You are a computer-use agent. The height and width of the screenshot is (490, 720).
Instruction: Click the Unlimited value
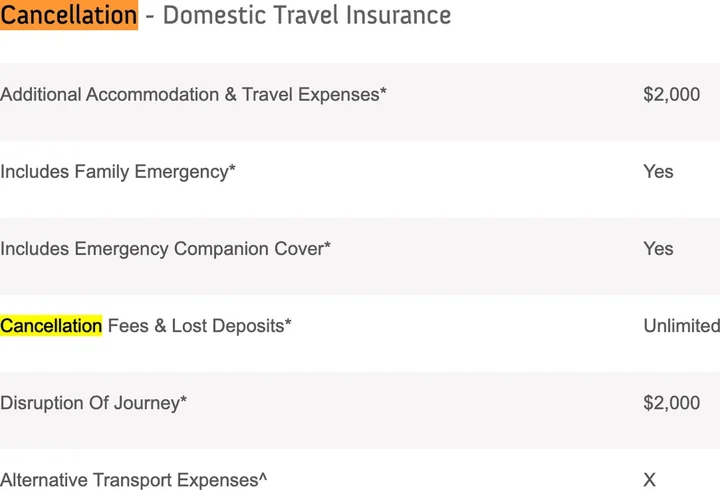680,326
